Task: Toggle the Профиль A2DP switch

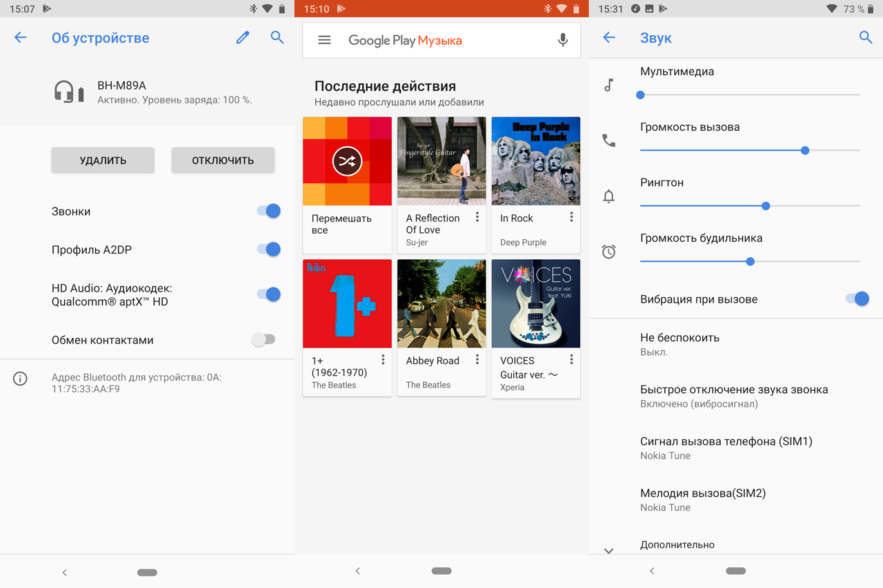Action: [269, 250]
